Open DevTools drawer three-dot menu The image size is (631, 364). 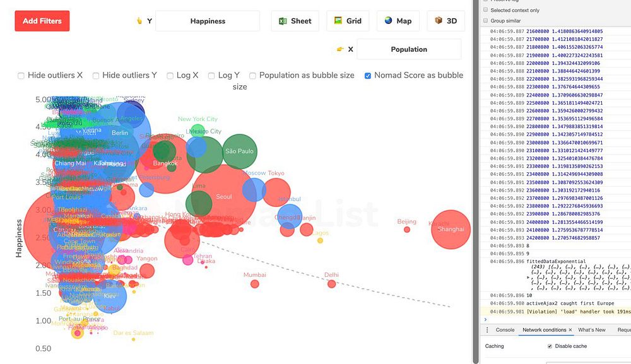point(487,330)
